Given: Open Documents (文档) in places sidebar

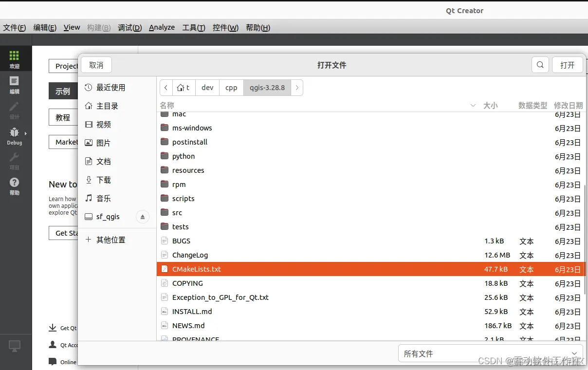Looking at the screenshot, I should (x=117, y=162).
